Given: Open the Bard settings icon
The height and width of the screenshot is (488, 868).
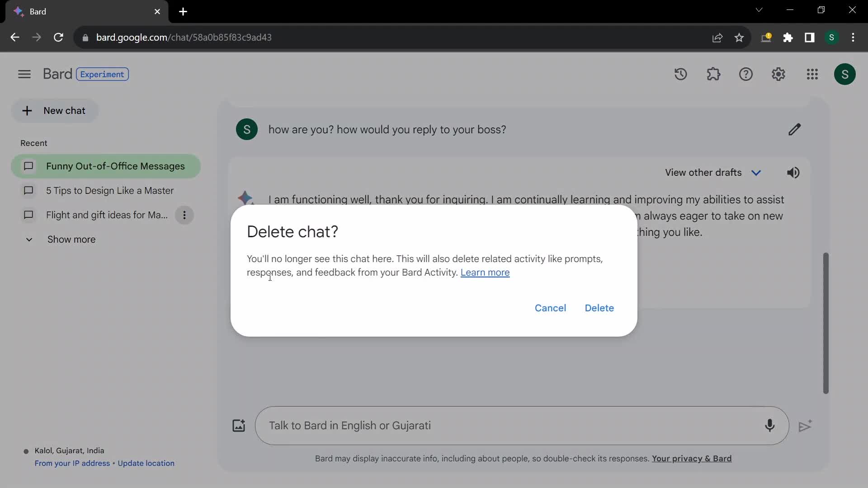Looking at the screenshot, I should click(778, 74).
